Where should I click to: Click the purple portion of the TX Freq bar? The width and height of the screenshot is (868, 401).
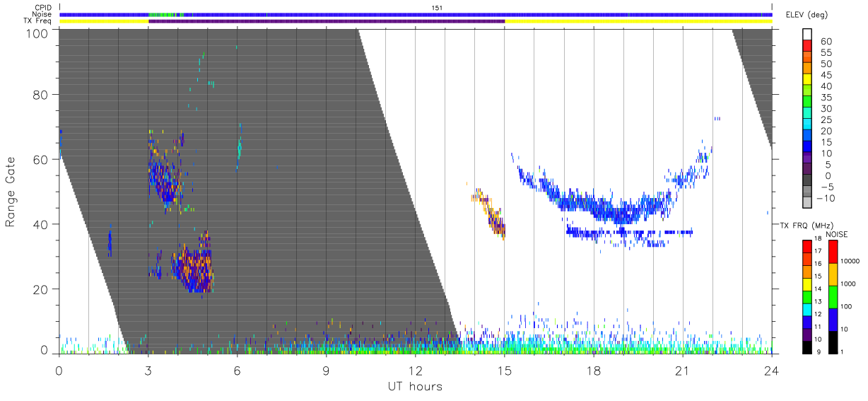tap(327, 21)
